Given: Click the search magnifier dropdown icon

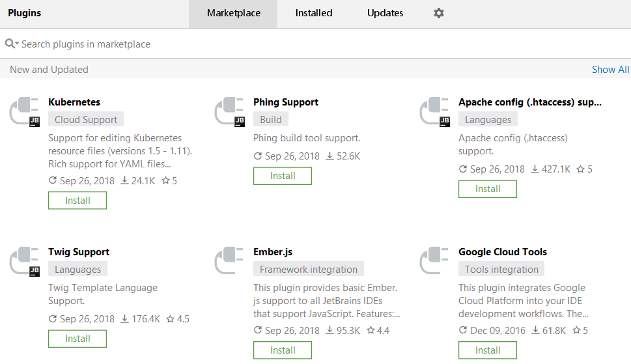Looking at the screenshot, I should 12,44.
